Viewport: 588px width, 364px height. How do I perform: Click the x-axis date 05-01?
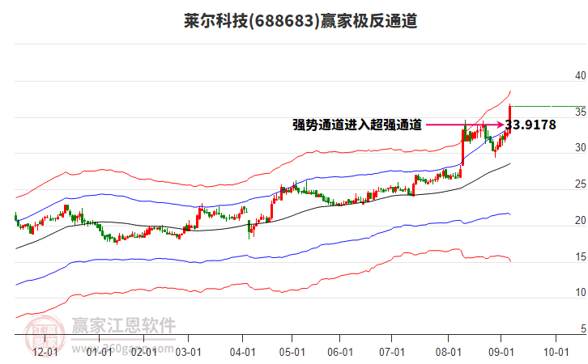292,353
